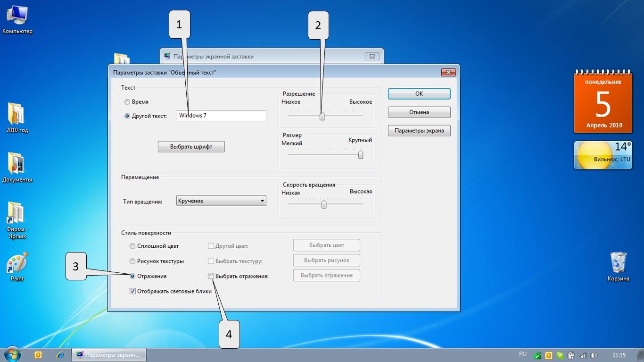Choose the Сплошной цвет radio option
The width and height of the screenshot is (644, 362).
133,246
